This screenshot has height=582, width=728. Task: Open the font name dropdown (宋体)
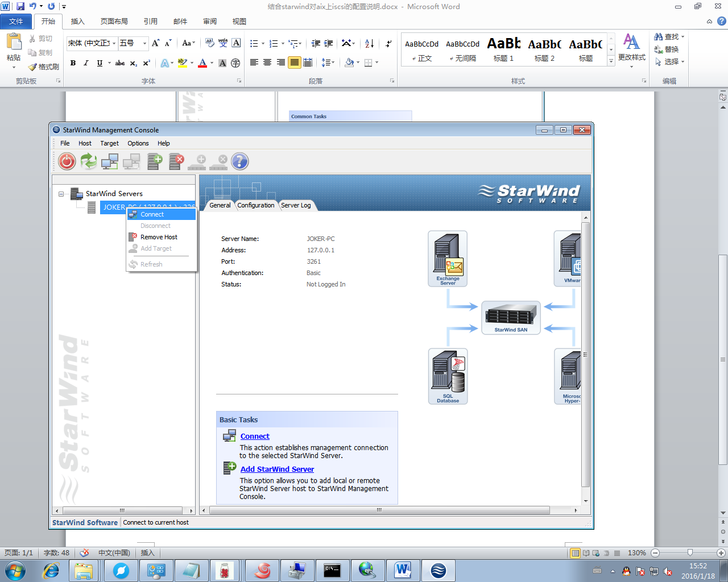point(114,43)
